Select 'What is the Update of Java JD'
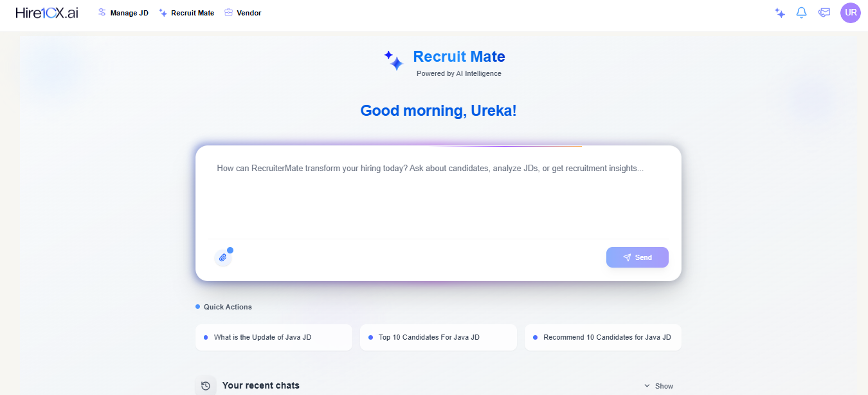868x395 pixels. [274, 337]
